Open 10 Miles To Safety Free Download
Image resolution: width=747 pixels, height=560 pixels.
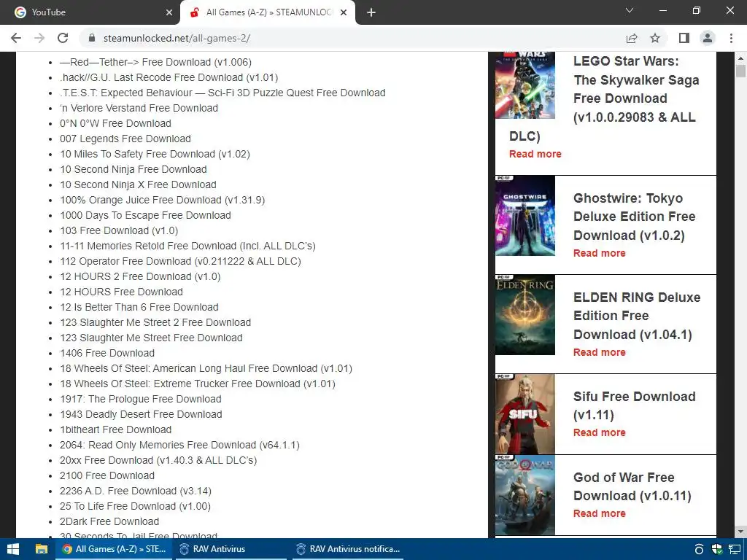coord(155,154)
